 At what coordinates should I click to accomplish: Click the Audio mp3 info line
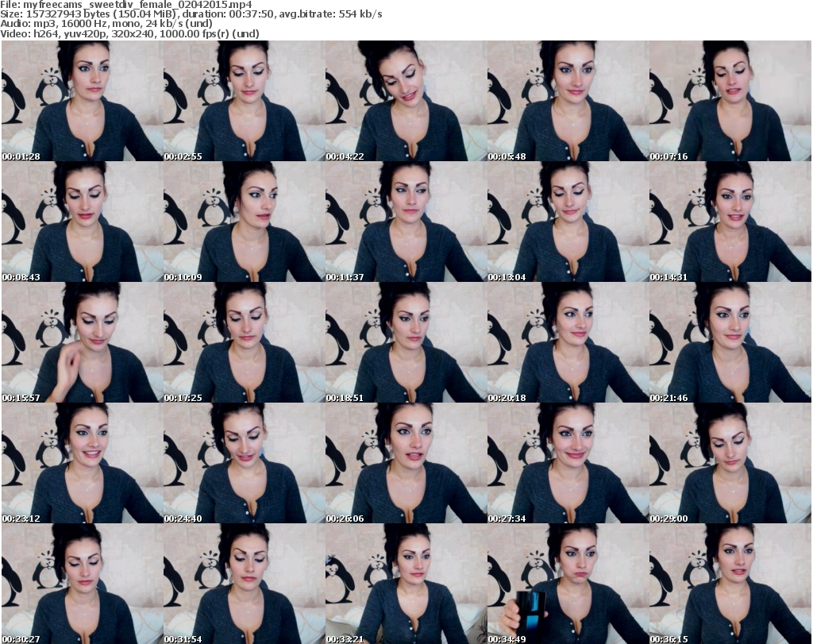point(106,24)
